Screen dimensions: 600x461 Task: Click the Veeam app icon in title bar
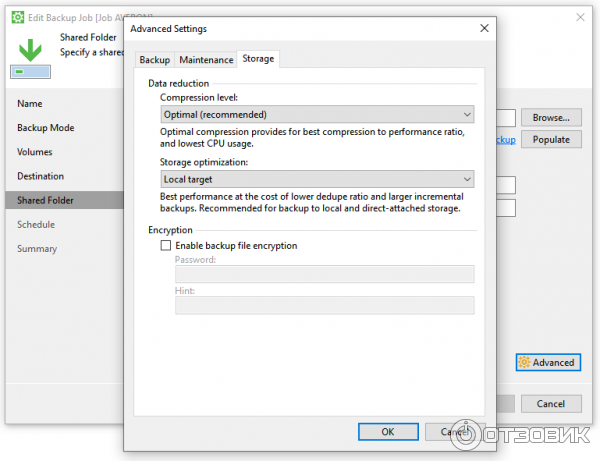click(x=18, y=17)
